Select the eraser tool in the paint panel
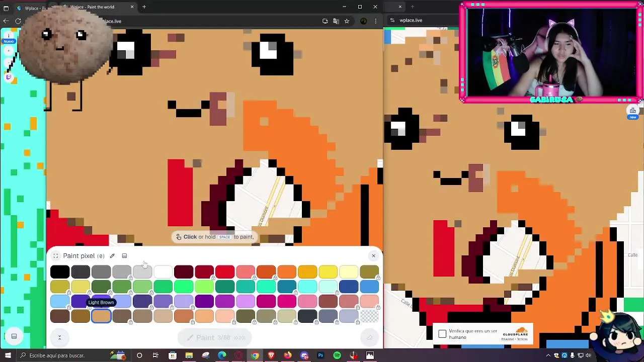The image size is (644, 362). click(369, 337)
